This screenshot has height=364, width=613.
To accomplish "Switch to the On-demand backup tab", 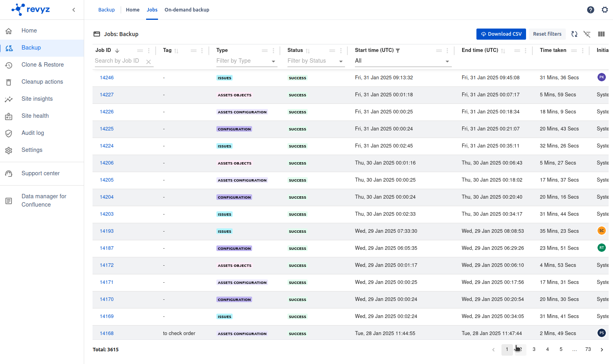I will (187, 10).
